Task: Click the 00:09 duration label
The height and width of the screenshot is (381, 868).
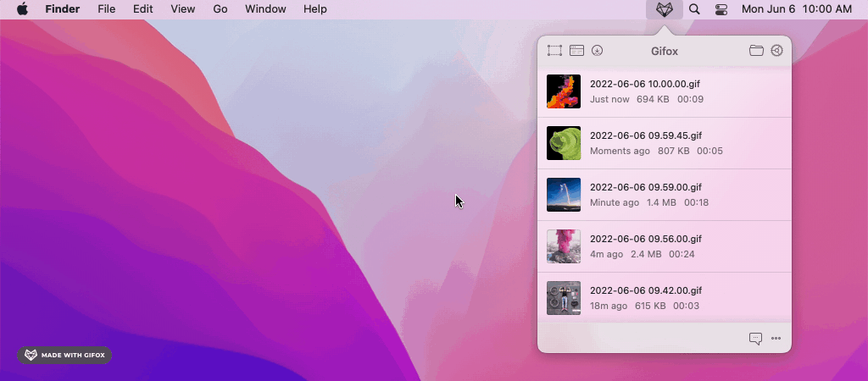Action: click(x=690, y=100)
